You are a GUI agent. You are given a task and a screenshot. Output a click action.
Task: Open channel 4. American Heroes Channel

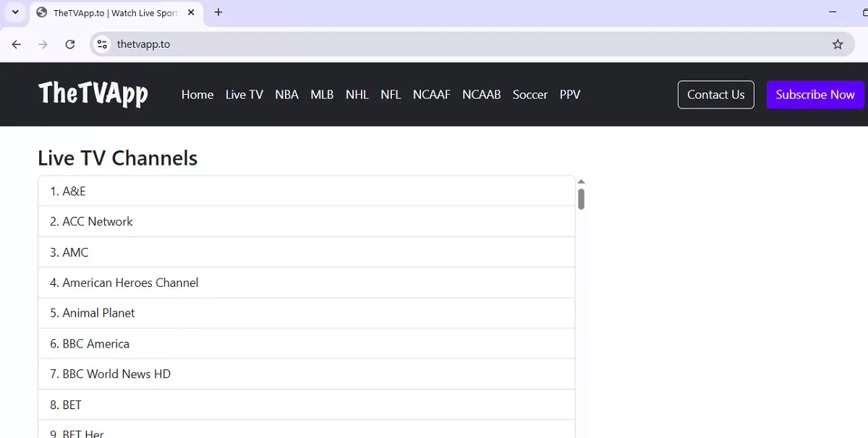pos(307,283)
